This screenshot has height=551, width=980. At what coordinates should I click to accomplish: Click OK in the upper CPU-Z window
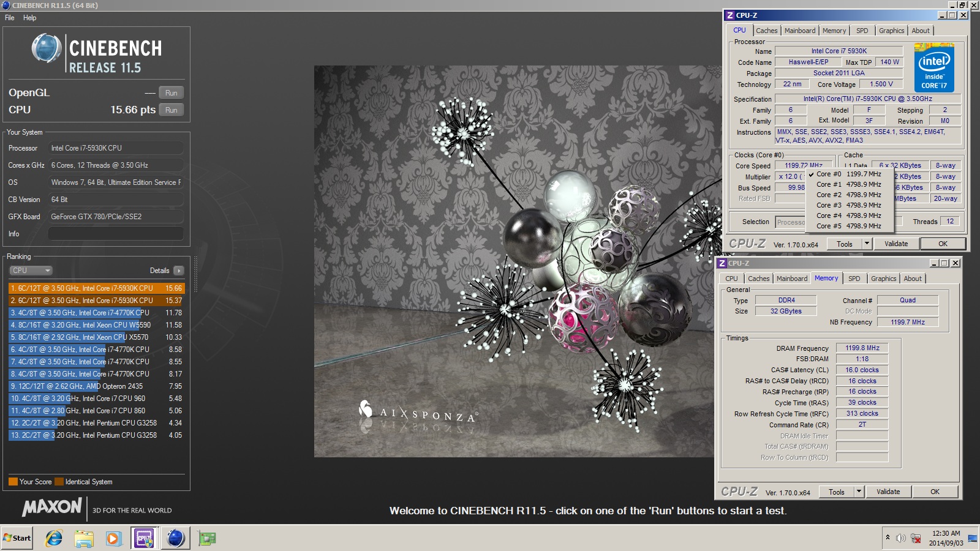(943, 244)
